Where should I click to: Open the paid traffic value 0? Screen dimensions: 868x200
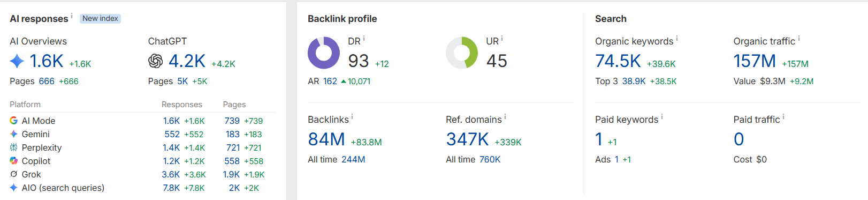point(739,139)
